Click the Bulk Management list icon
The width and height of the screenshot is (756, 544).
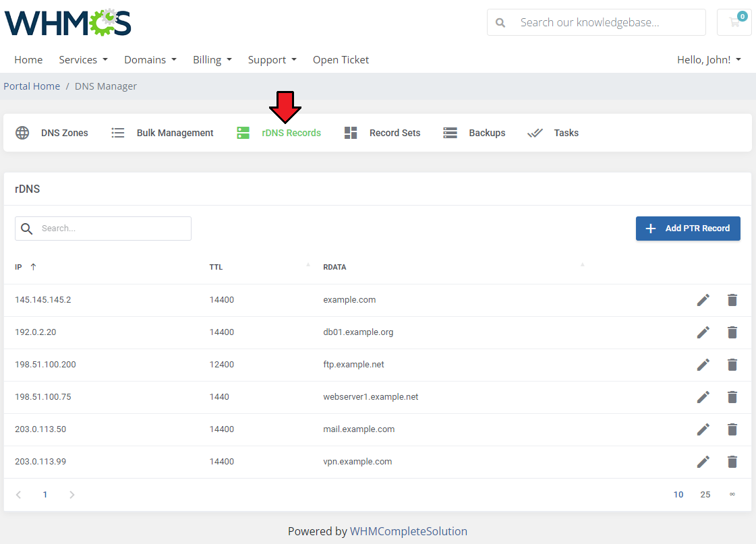pyautogui.click(x=117, y=133)
